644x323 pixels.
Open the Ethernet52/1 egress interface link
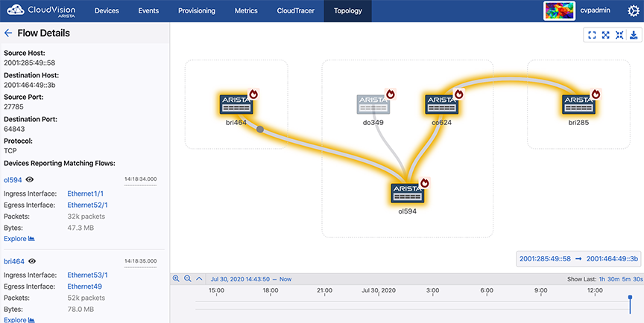(87, 205)
